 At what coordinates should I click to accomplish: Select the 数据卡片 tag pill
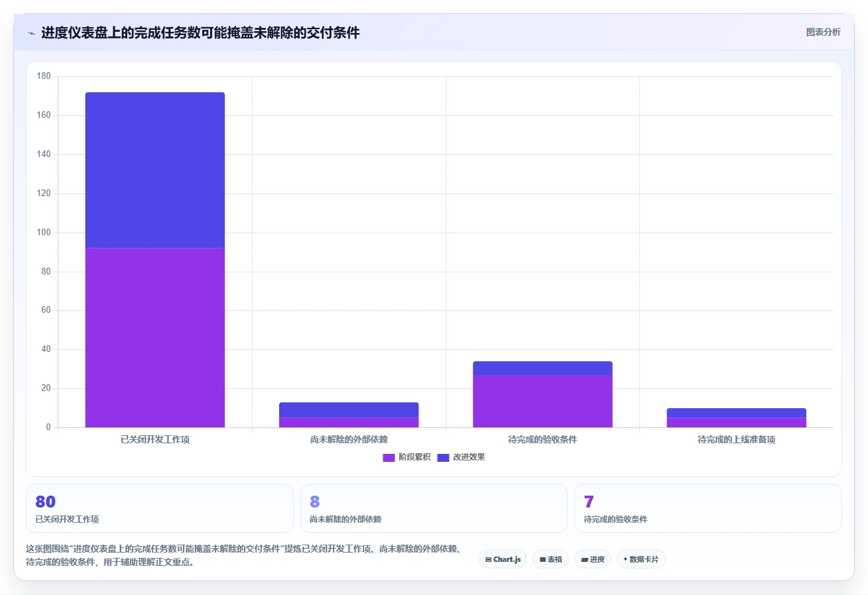641,559
